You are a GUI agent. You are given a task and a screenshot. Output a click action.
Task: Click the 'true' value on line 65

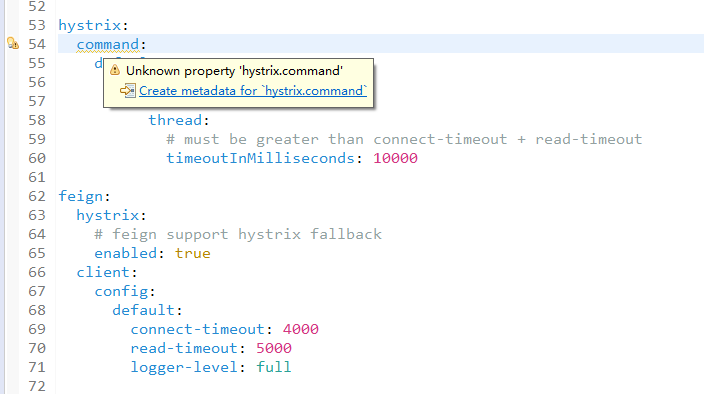(193, 253)
